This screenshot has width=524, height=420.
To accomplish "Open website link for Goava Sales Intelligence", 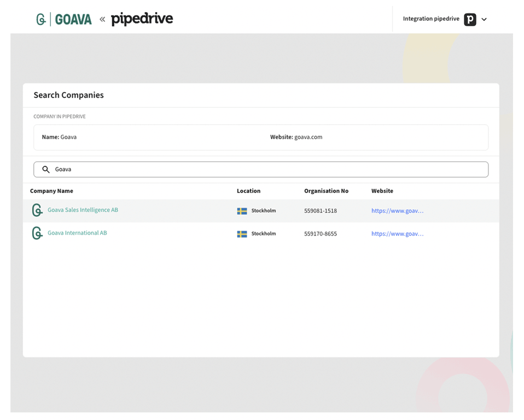I will (x=397, y=211).
